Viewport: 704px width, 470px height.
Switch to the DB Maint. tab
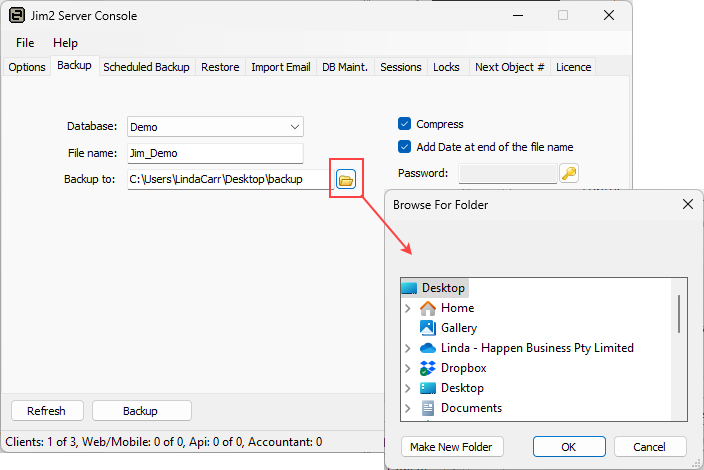(345, 67)
